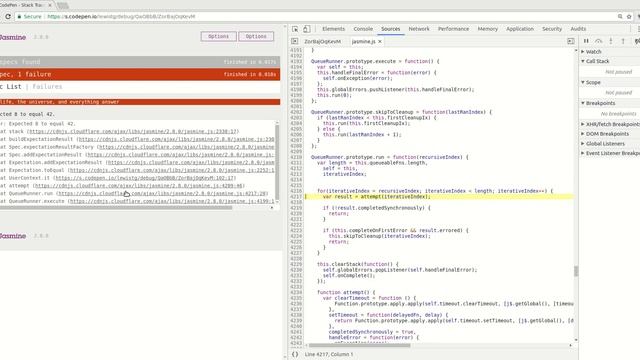The height and width of the screenshot is (360, 640).
Task: Switch to the Application panel
Action: [520, 29]
